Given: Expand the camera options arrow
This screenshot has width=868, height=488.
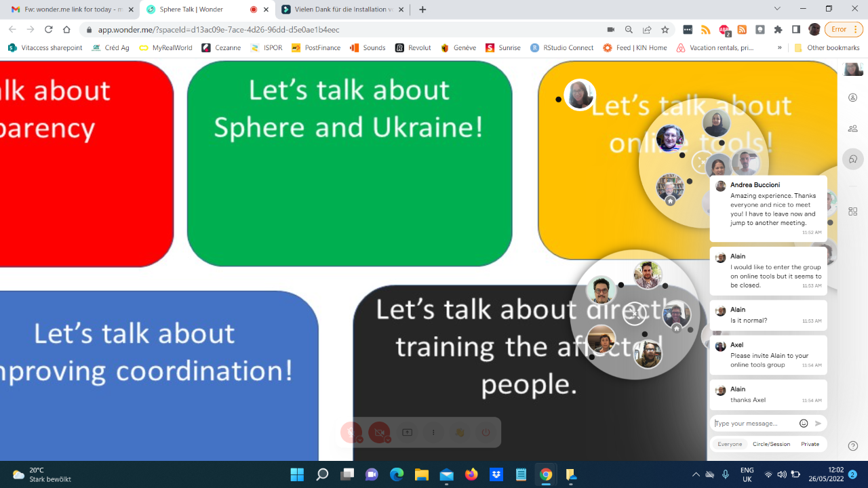Looking at the screenshot, I should coord(388,441).
